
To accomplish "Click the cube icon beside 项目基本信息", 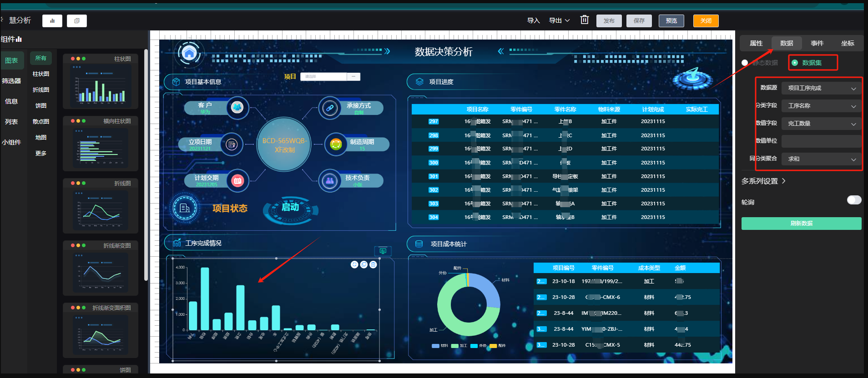I will click(176, 82).
